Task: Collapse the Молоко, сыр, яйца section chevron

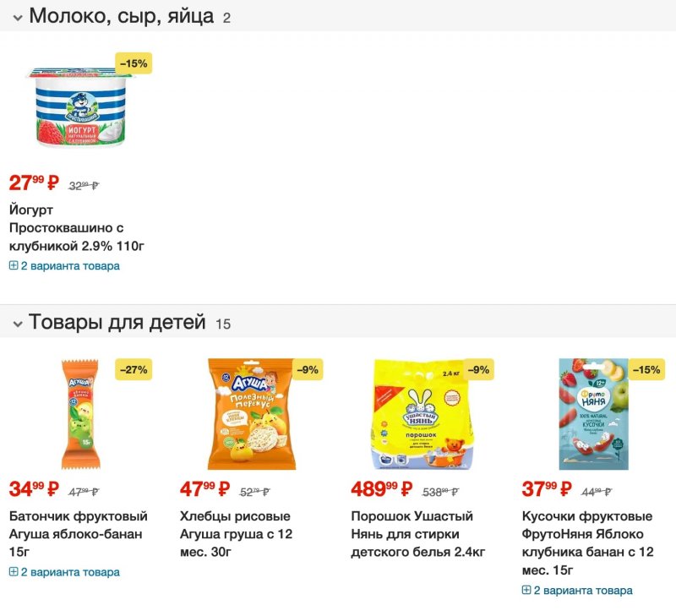Action: point(17,18)
